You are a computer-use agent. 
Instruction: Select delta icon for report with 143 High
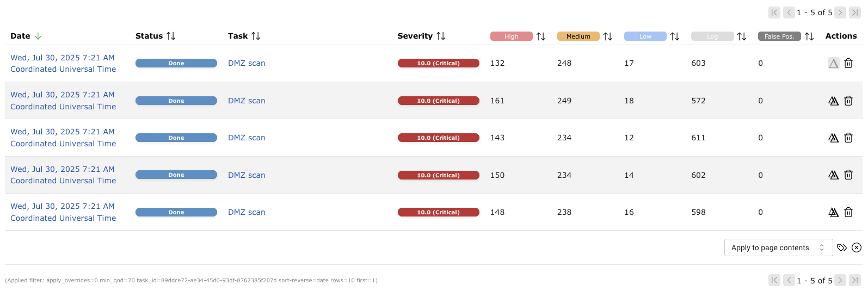(833, 138)
